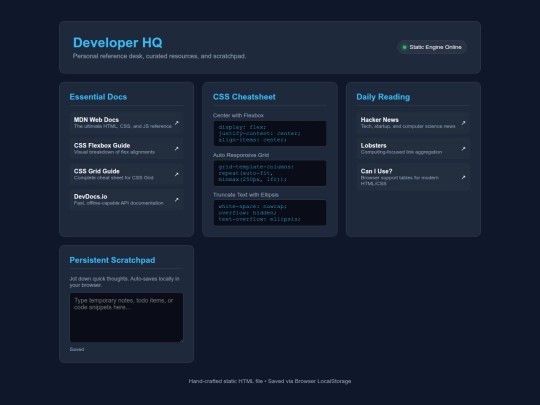Screen dimensions: 540x405
Task: Click the external arrow on CSS Flexbox Guide
Action: [177, 149]
